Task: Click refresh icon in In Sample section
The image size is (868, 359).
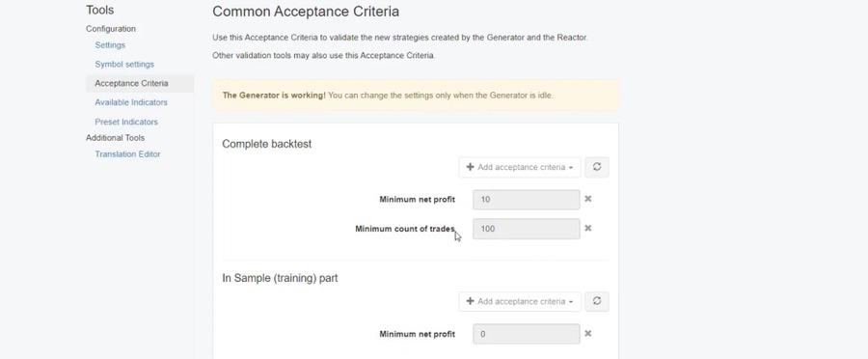Action: click(597, 301)
